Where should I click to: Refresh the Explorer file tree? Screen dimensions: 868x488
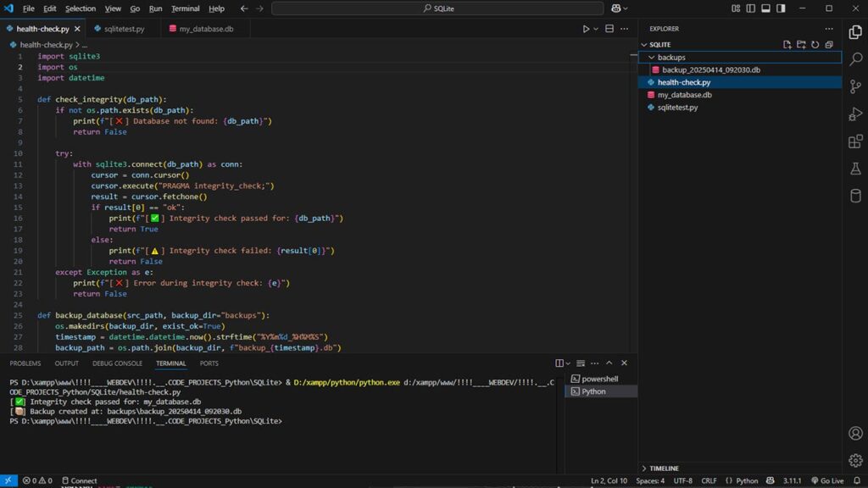click(x=815, y=45)
